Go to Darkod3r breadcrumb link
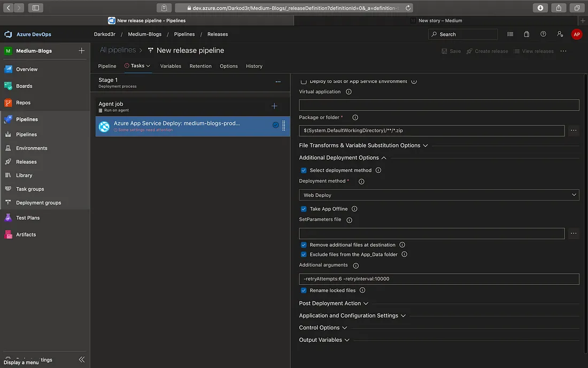 [105, 34]
